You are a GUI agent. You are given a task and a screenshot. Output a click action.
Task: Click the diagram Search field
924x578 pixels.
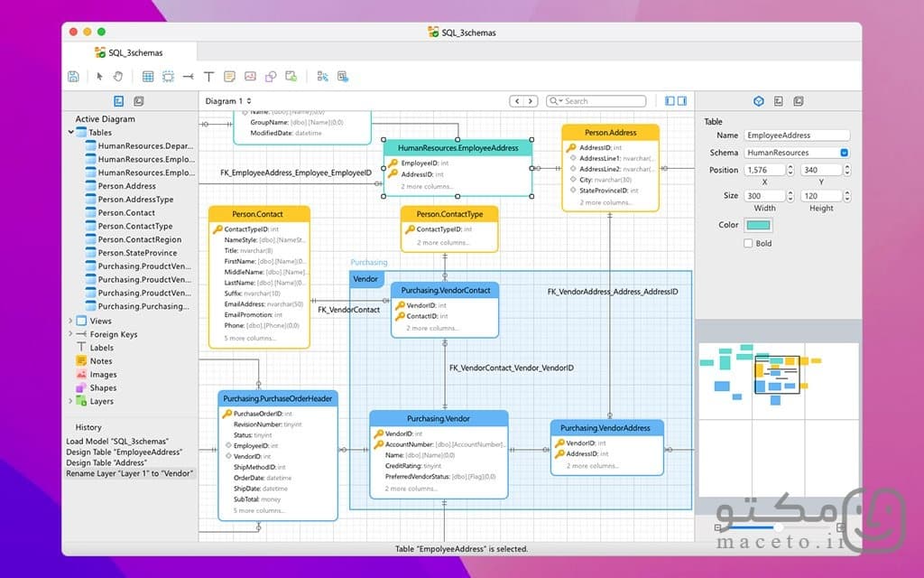pyautogui.click(x=596, y=101)
